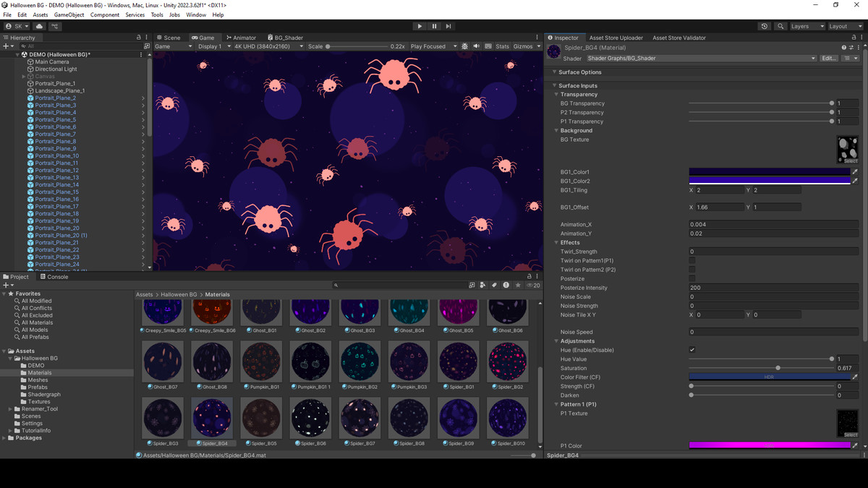Click the Edit button next to the Shader field
The height and width of the screenshot is (488, 868).
pyautogui.click(x=829, y=58)
